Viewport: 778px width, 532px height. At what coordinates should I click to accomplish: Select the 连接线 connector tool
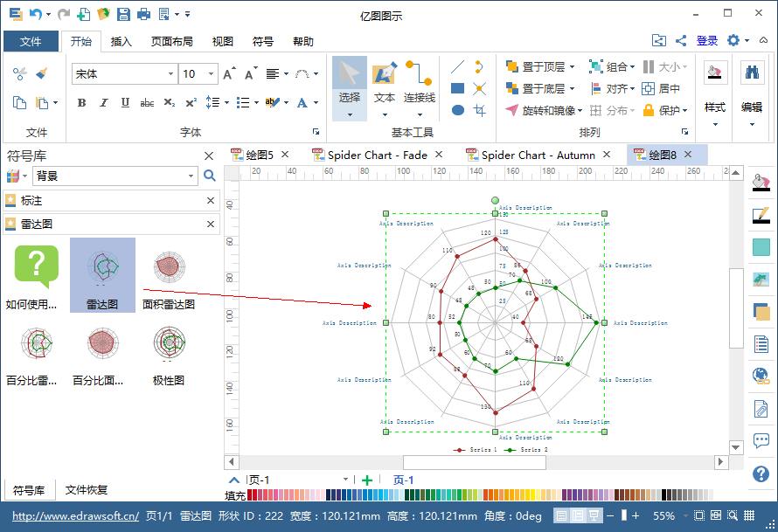click(420, 88)
